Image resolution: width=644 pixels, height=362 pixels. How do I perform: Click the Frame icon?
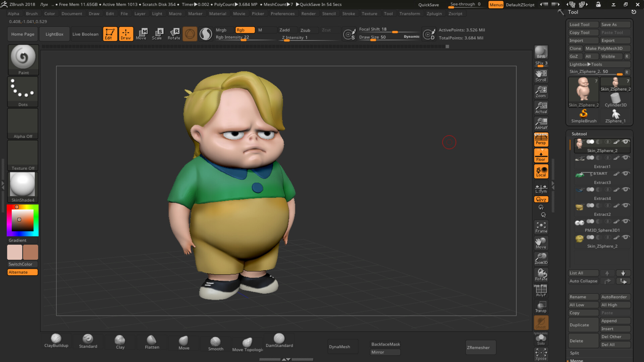541,227
